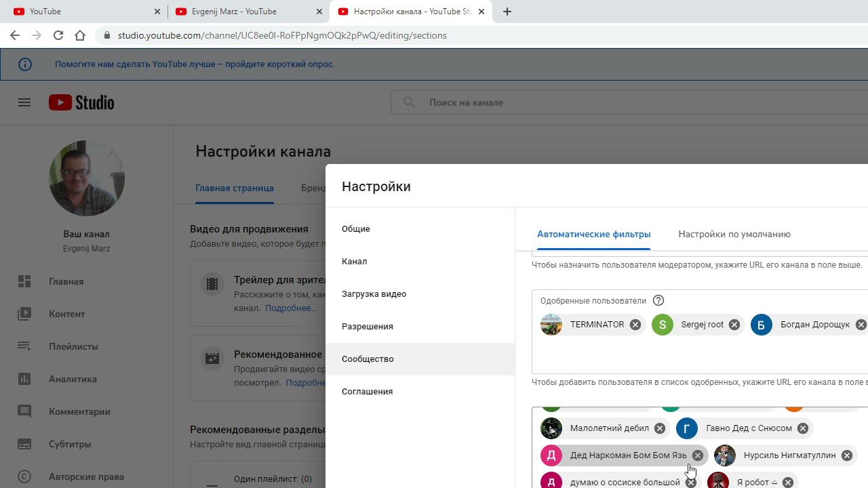Remove Гавно Дед с Снюсом chip
868x488 pixels.
803,428
